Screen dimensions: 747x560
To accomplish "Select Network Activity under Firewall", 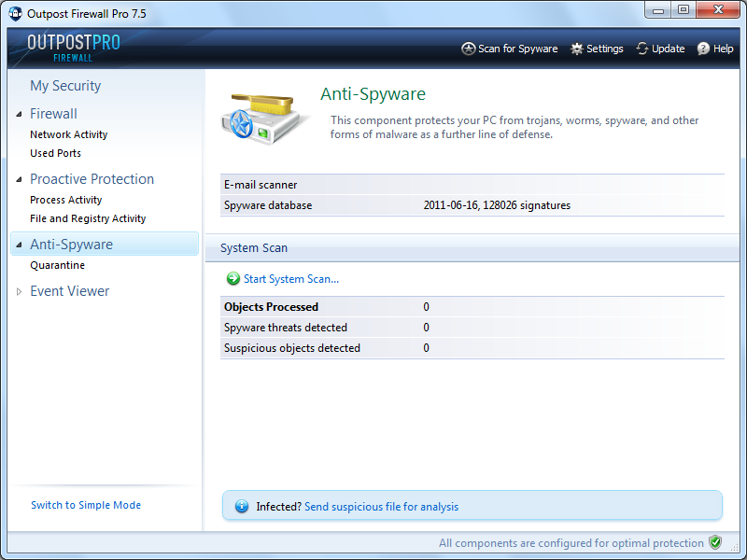I will tap(68, 134).
